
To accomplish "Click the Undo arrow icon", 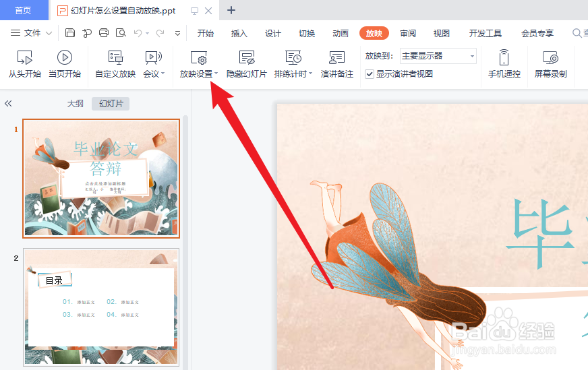I will tap(138, 34).
